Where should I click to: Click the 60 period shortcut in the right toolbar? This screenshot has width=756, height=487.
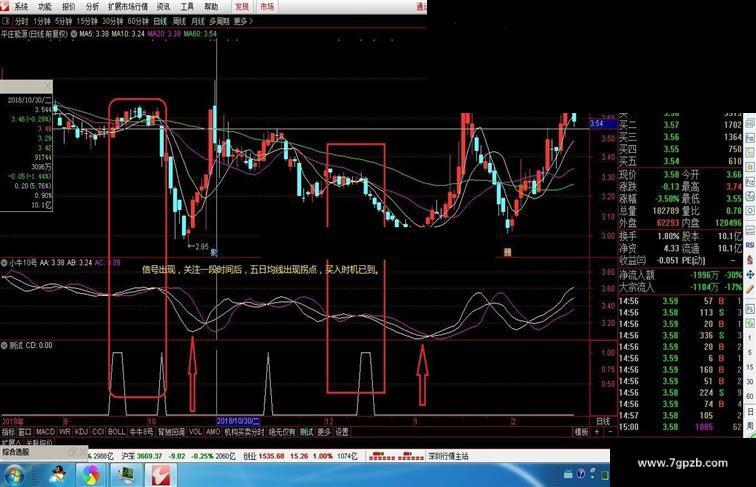(750, 396)
